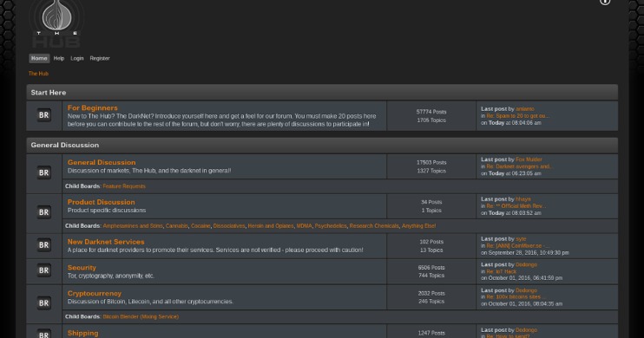Screen dimensions: 644x338
Task: Click '1247 Posts' count text
Action: coord(431,334)
